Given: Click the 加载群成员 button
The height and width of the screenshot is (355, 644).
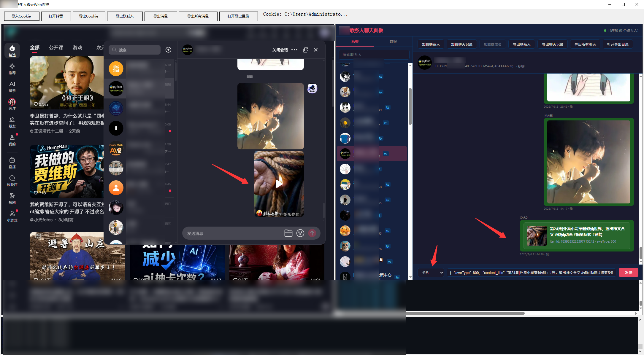Looking at the screenshot, I should coord(492,44).
